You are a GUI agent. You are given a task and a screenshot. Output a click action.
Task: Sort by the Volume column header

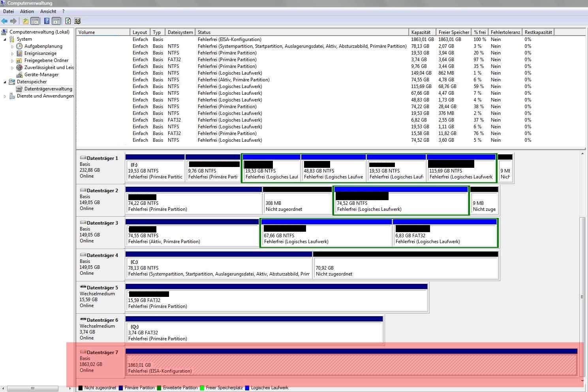coord(103,32)
